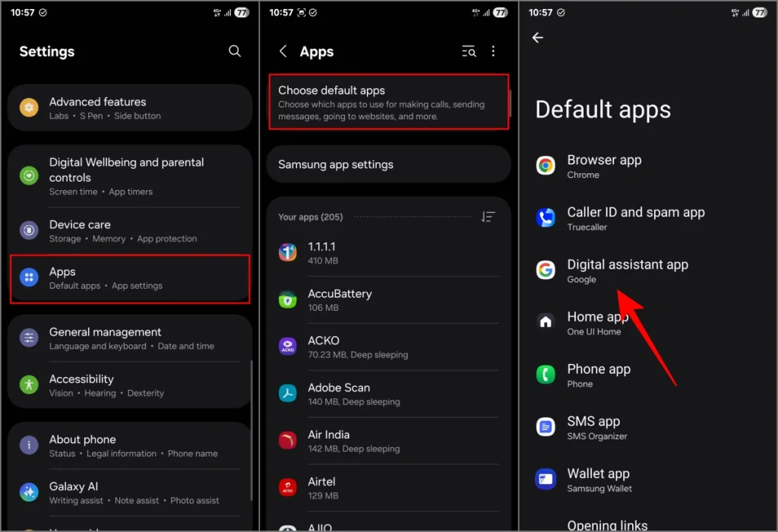Open the filter search icon in Apps

469,51
